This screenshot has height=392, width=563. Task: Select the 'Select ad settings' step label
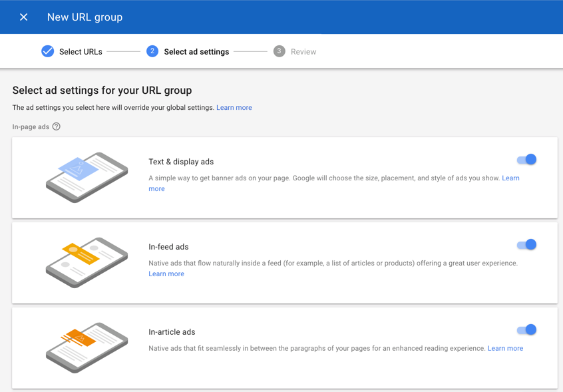[196, 52]
